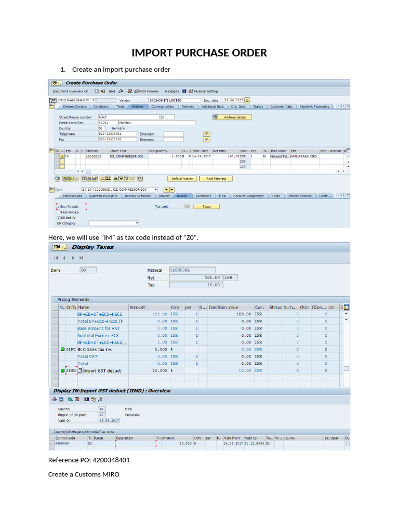Click the warning icon next to Doc. date
Screen dimensions: 399x532
[247, 100]
